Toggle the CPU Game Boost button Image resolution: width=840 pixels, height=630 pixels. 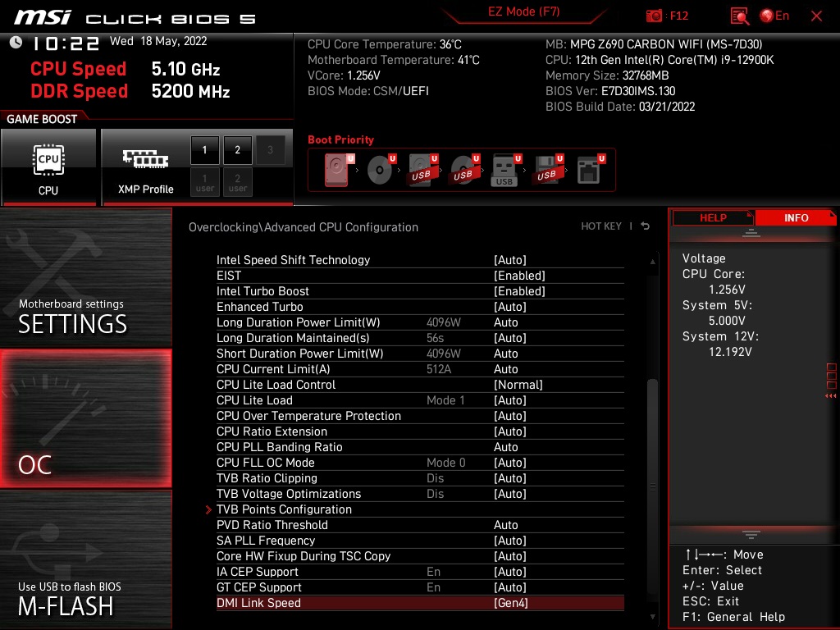click(48, 167)
